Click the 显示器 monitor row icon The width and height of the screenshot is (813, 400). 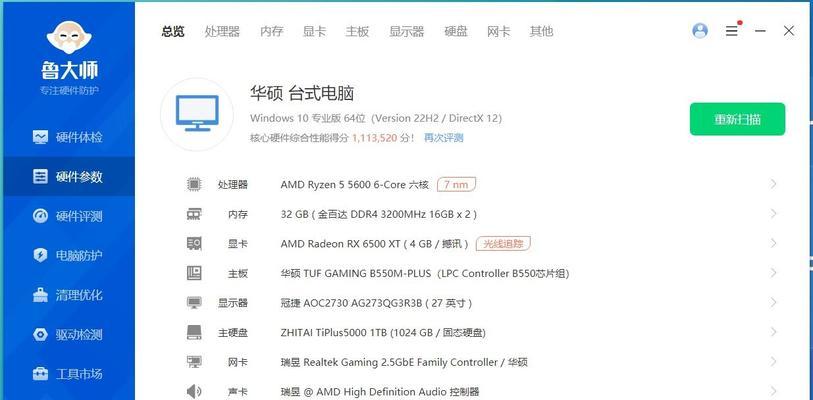pyautogui.click(x=194, y=302)
